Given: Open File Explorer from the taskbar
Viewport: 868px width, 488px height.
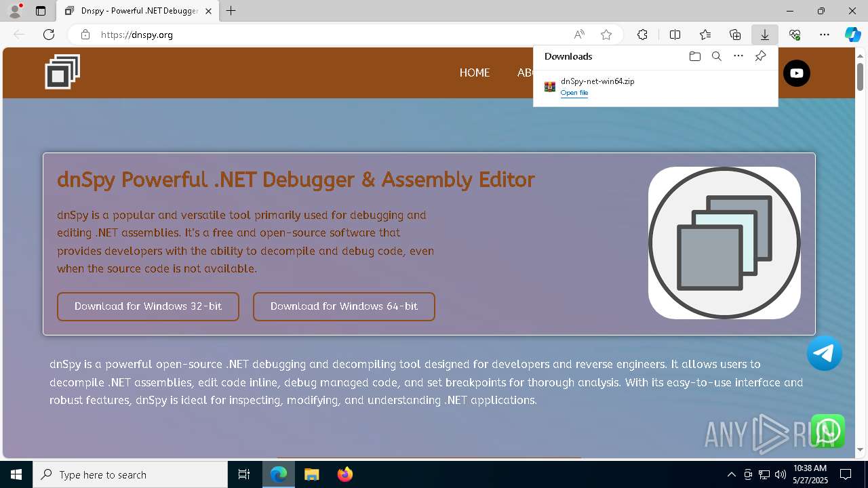Looking at the screenshot, I should tap(311, 474).
